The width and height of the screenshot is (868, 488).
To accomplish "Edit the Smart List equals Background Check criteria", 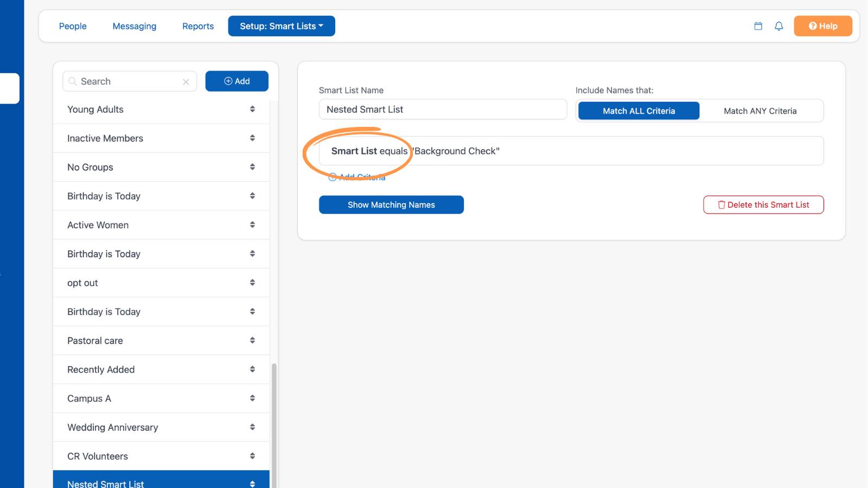I will click(x=571, y=151).
